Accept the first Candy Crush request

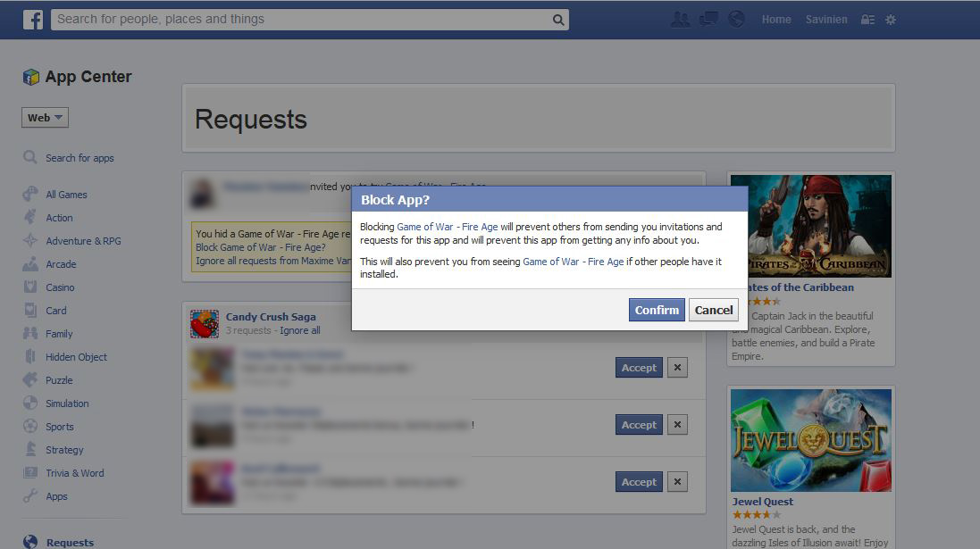pos(639,368)
